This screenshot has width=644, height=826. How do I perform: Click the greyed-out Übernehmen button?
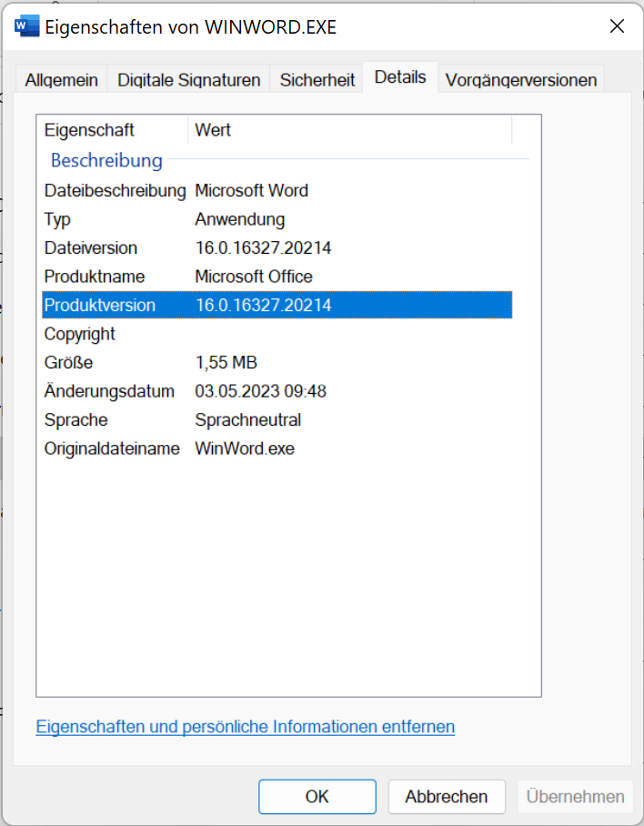576,797
